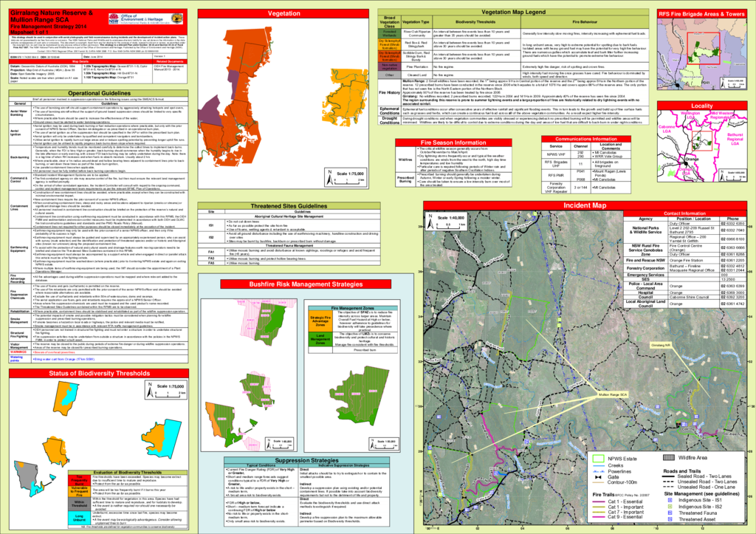Click the Operational Guidelines heading

tap(100, 93)
